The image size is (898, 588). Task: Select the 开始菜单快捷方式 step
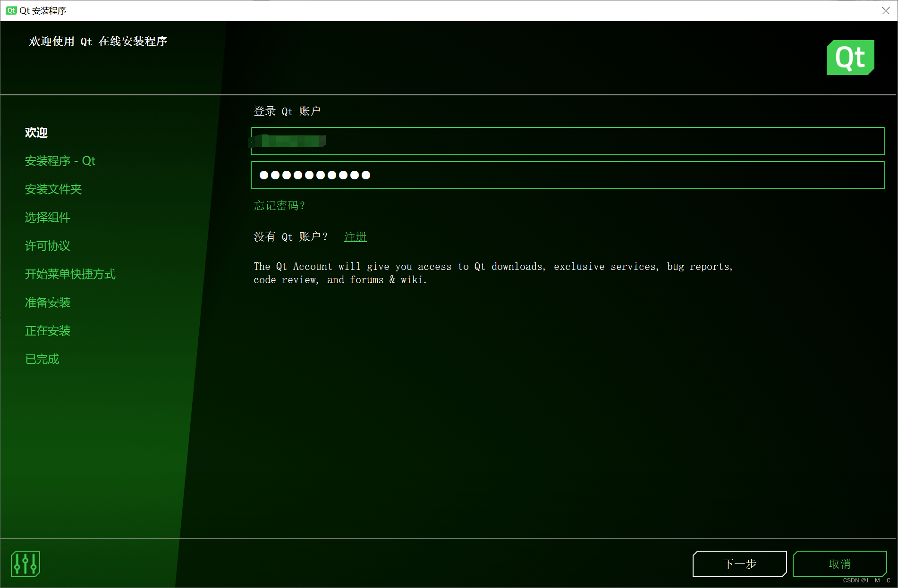(70, 274)
